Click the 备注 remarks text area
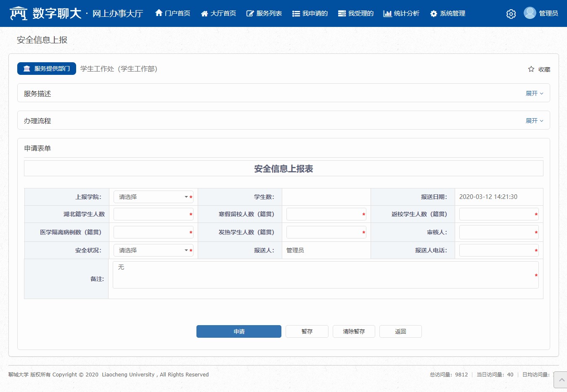The height and width of the screenshot is (392, 567). click(x=324, y=275)
